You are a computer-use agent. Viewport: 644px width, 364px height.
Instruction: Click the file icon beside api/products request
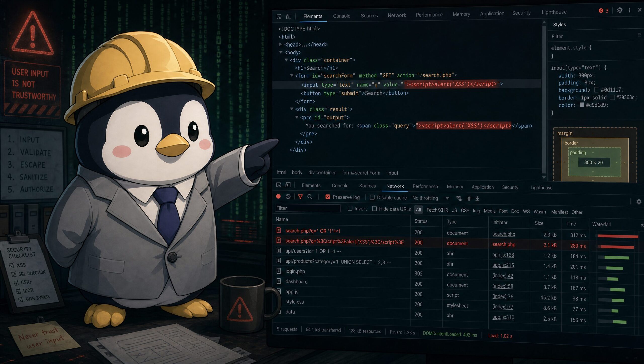(279, 261)
